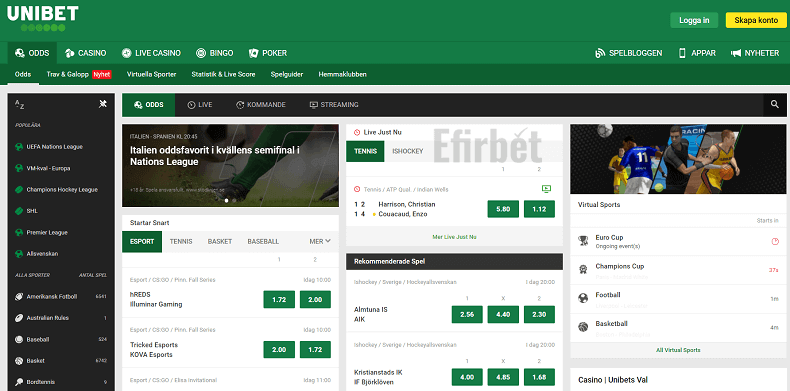Open Hemmaklubben submenu item
The height and width of the screenshot is (391, 790).
343,74
